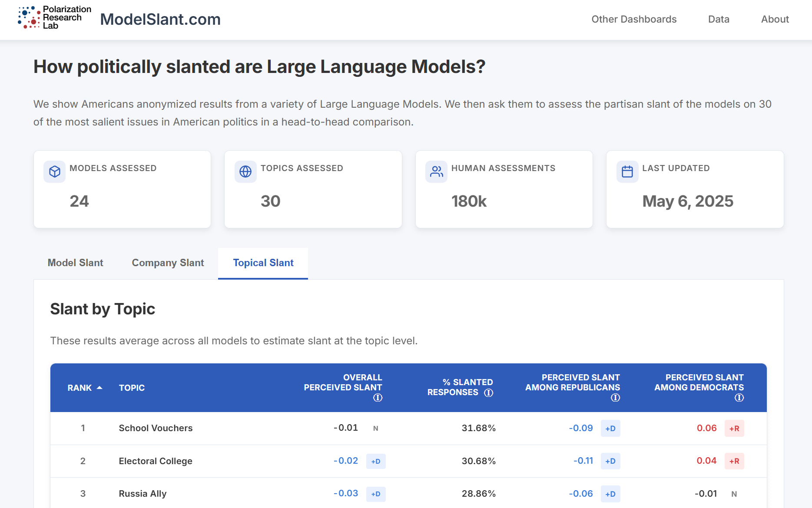Click the rank number 2 cell
812x508 pixels.
[83, 461]
